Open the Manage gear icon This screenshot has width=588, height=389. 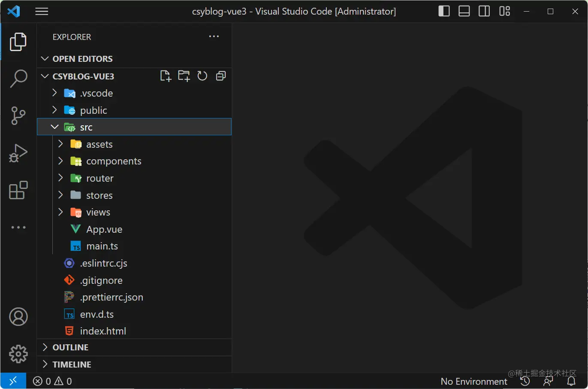(x=18, y=354)
